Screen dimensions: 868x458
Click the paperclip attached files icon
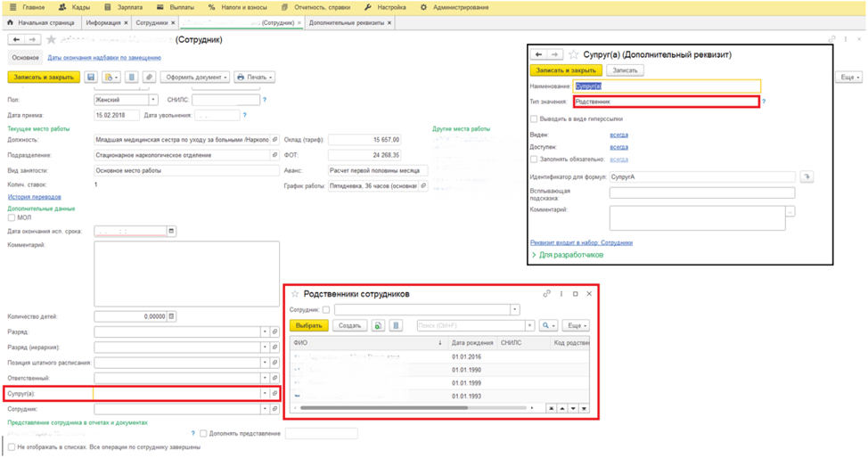click(149, 77)
